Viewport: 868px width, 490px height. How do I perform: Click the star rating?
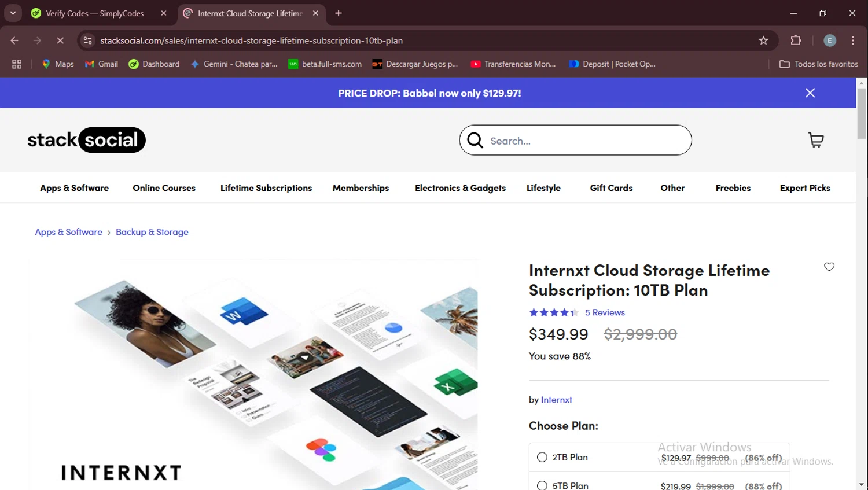point(554,312)
